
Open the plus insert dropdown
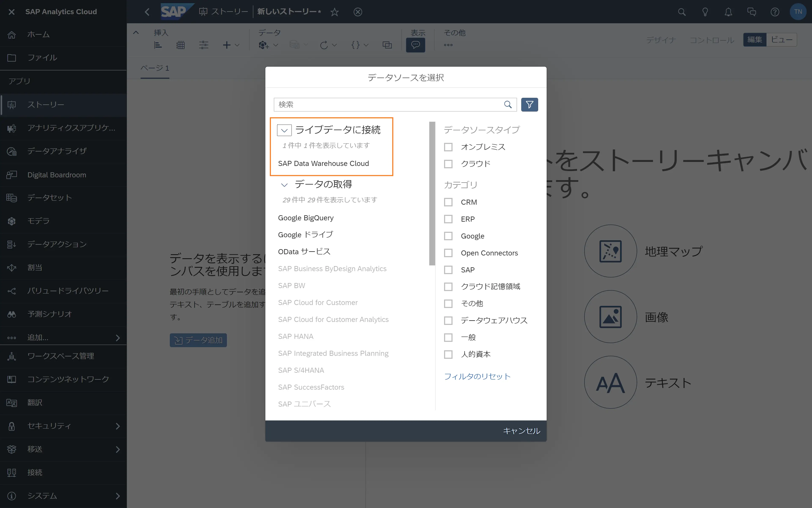coord(231,45)
